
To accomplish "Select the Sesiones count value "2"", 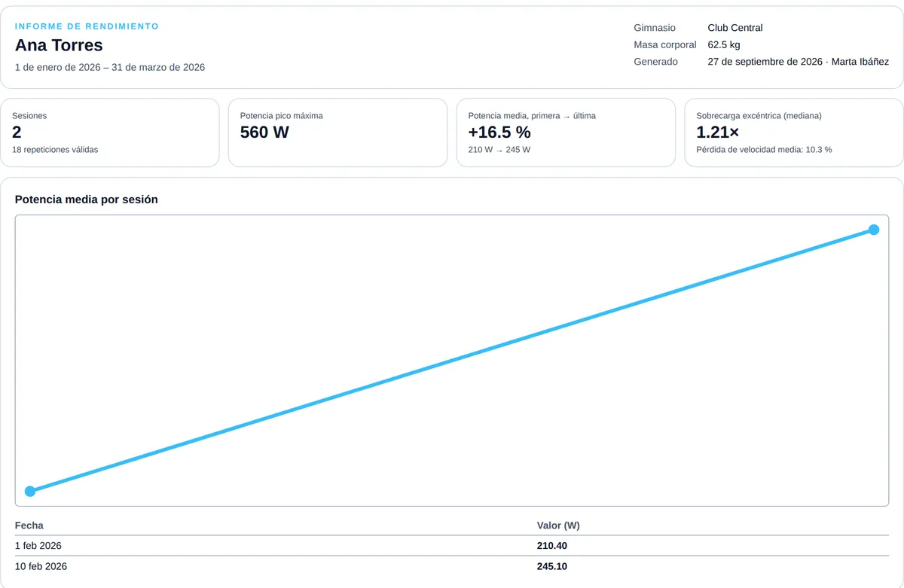I will [x=17, y=133].
